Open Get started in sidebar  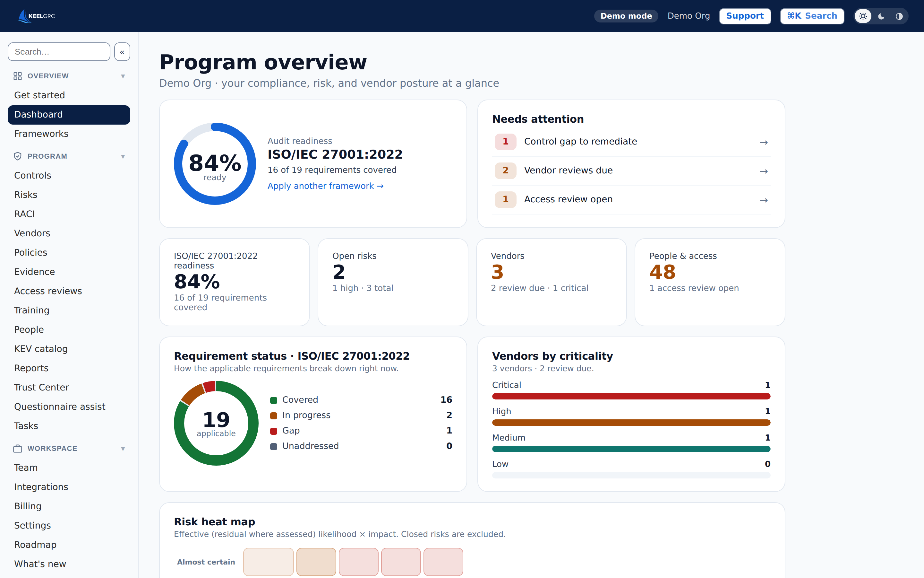click(69, 95)
